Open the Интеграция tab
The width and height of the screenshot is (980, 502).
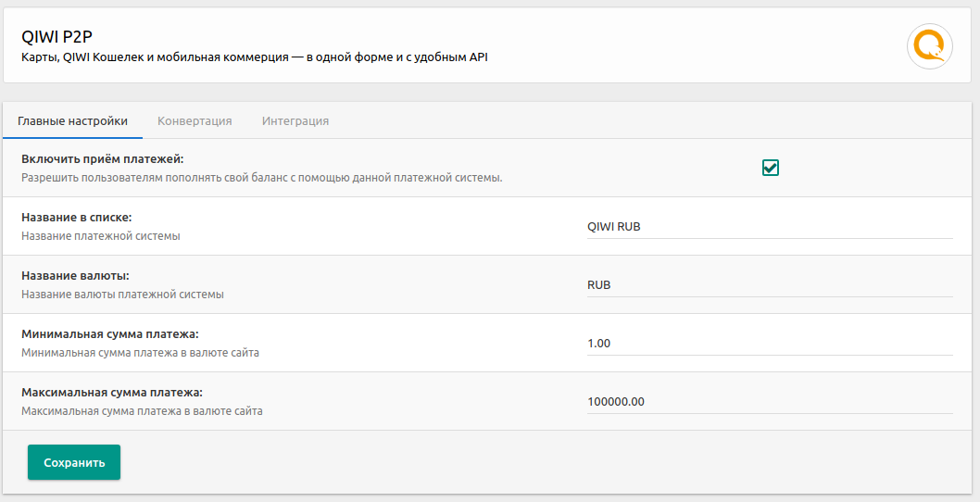[295, 120]
